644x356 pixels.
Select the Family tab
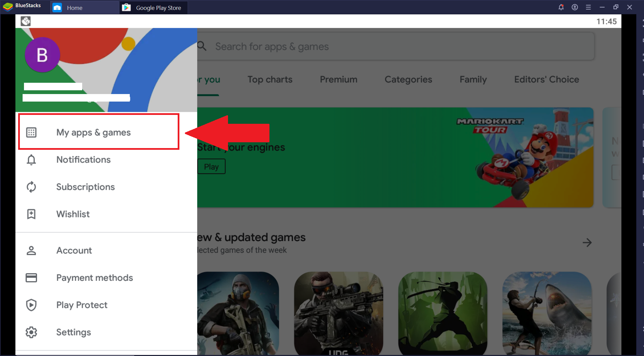coord(473,79)
